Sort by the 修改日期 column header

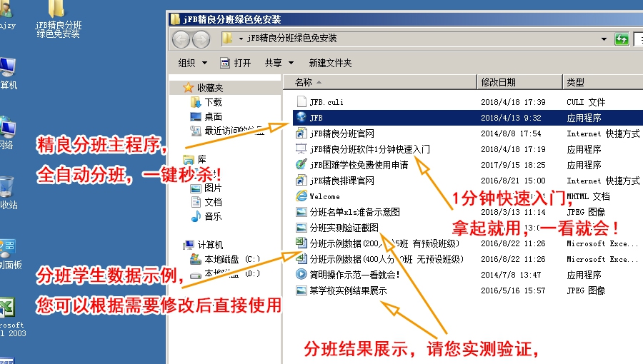pyautogui.click(x=519, y=82)
